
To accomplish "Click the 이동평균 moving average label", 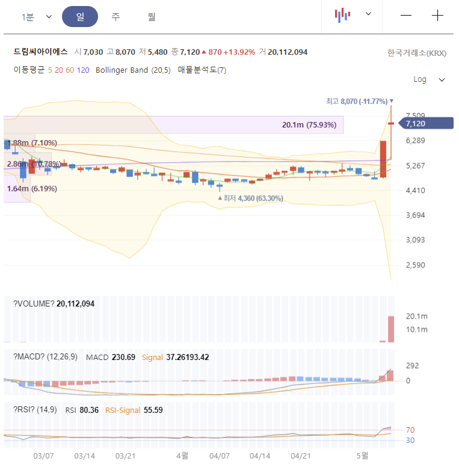I will (29, 70).
